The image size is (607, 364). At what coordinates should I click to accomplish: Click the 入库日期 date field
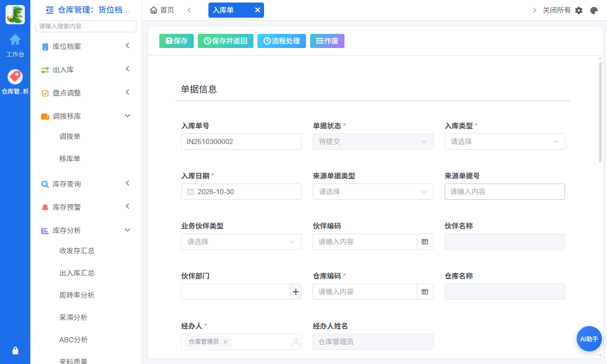point(241,192)
